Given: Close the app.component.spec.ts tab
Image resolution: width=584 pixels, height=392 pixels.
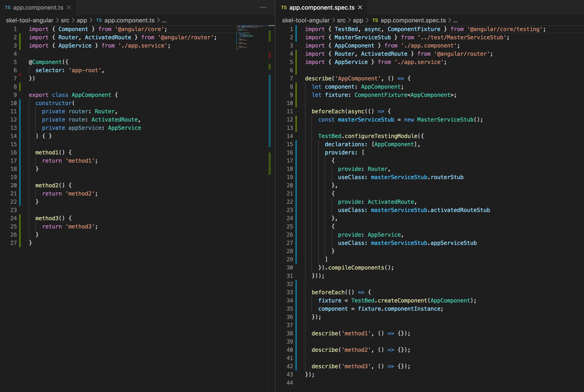Looking at the screenshot, I should [360, 8].
